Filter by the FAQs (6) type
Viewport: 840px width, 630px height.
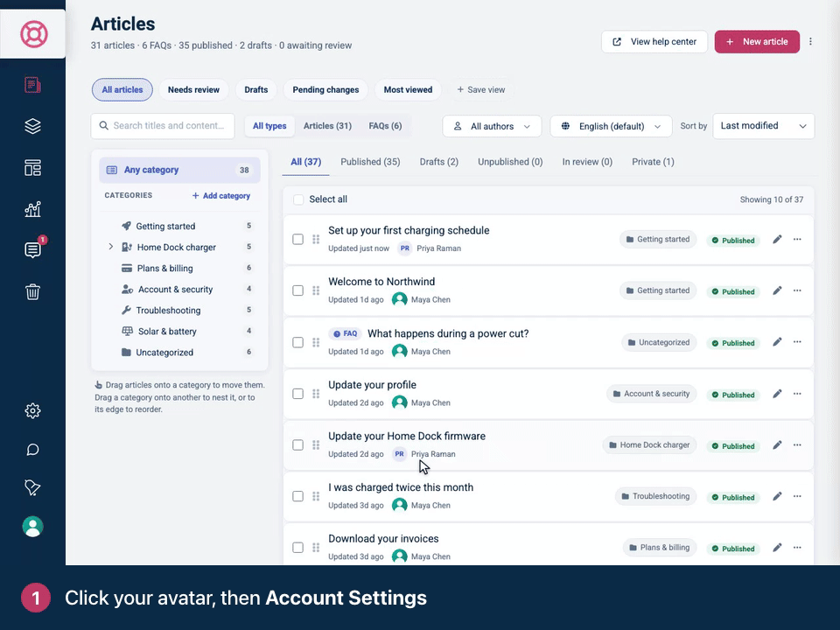click(385, 126)
